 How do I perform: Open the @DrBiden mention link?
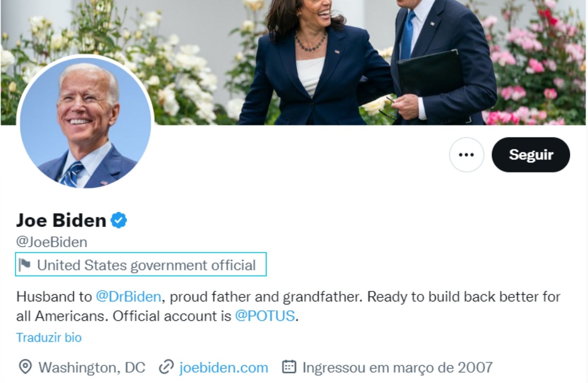coord(128,296)
